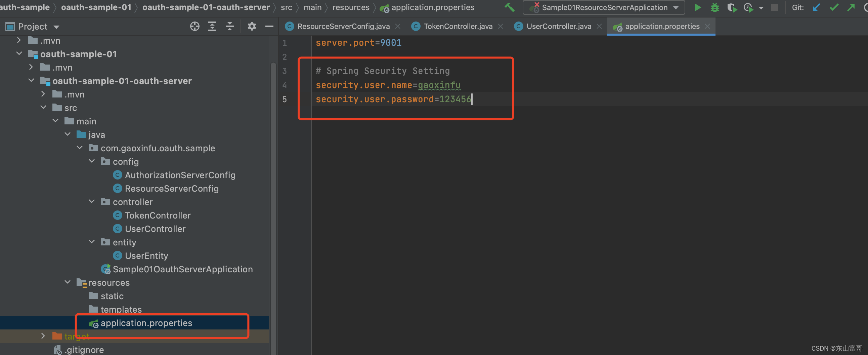Viewport: 868px width, 355px height.
Task: Place cursor on server.port=9001 line
Action: [358, 43]
